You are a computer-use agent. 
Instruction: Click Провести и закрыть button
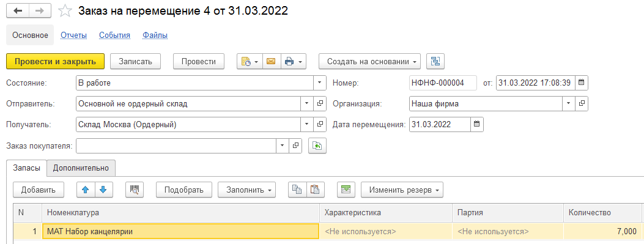pos(56,62)
